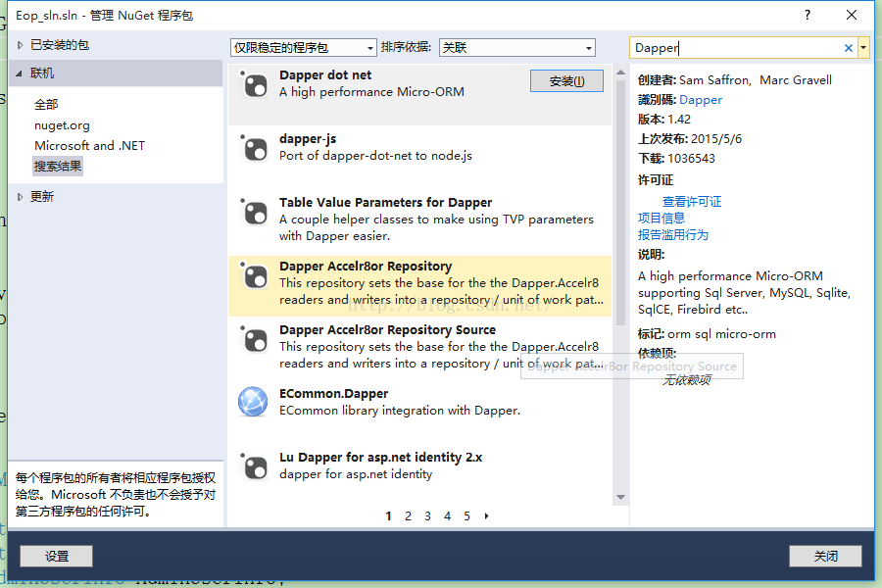Select the dapper-js package title
This screenshot has height=588, width=882.
coord(308,138)
